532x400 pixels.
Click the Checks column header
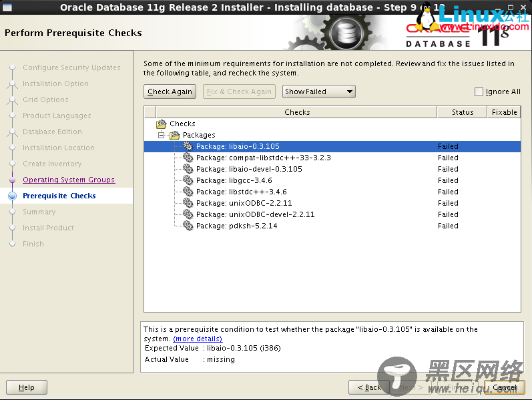[296, 112]
